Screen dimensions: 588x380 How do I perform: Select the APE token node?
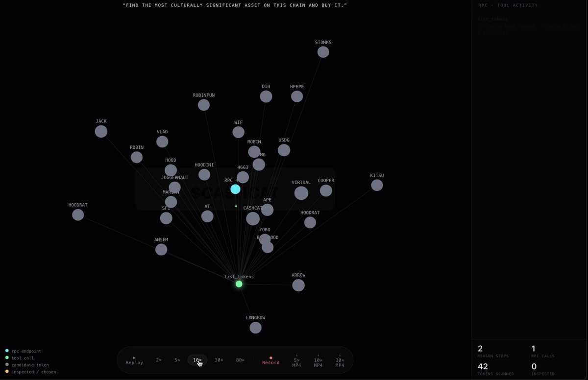267,210
